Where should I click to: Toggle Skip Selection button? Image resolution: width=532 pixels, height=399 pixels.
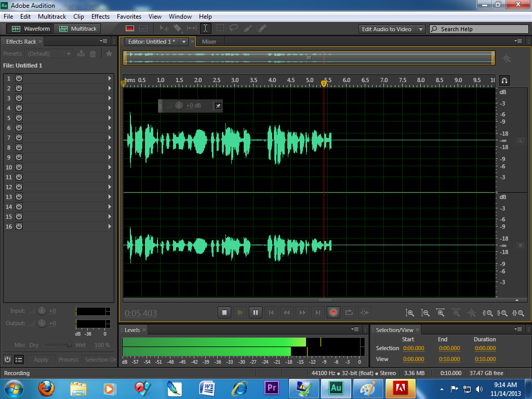[365, 312]
